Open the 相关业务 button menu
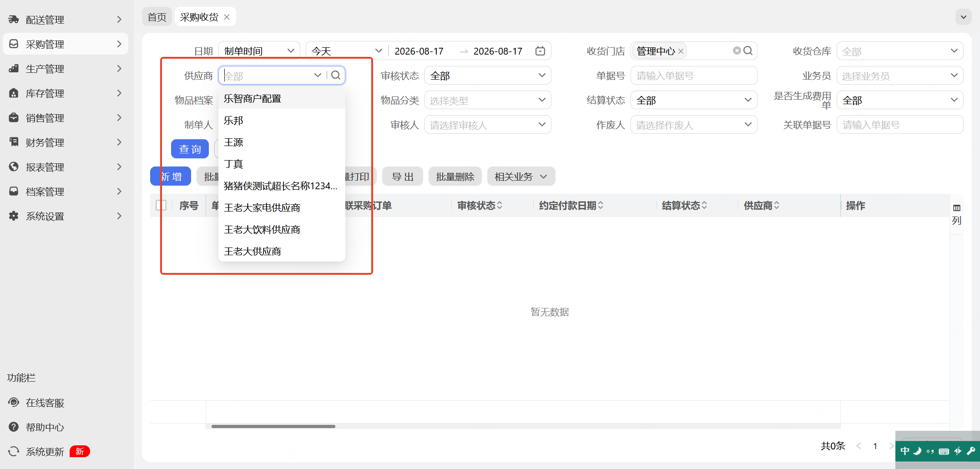This screenshot has width=980, height=469. 521,177
